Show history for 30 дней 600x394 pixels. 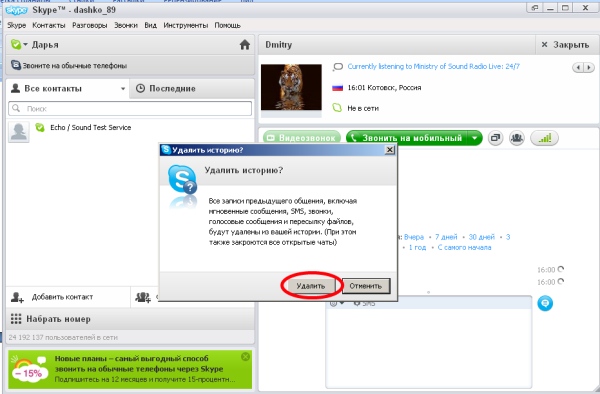(x=481, y=237)
